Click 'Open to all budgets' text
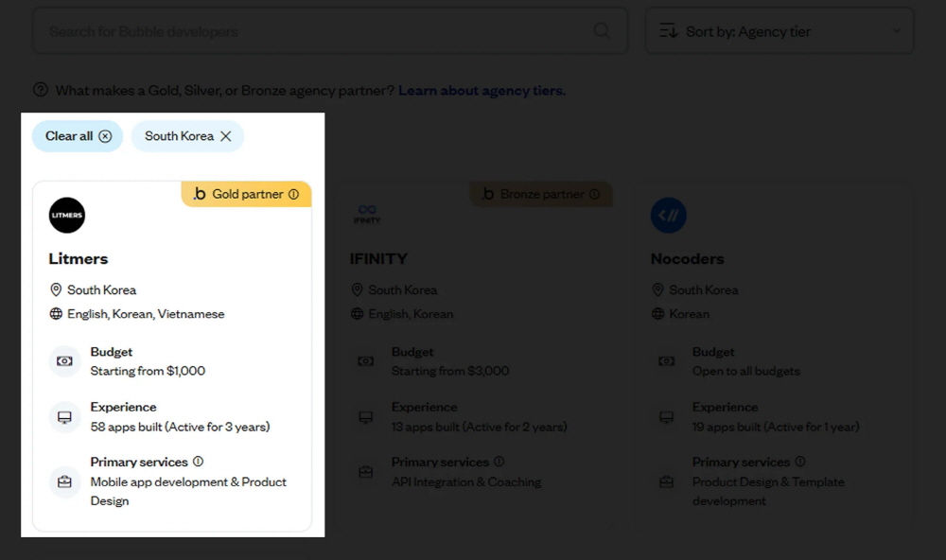Viewport: 946px width, 560px height. (746, 371)
